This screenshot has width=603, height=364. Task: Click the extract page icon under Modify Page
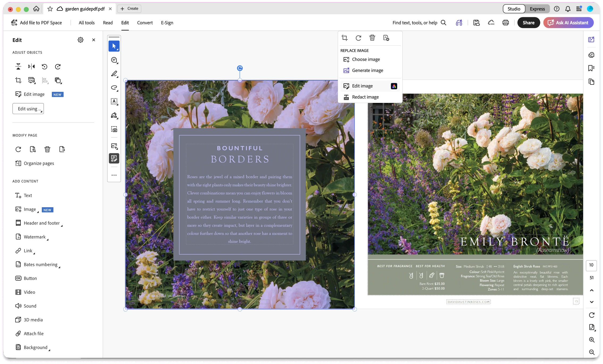click(x=62, y=149)
